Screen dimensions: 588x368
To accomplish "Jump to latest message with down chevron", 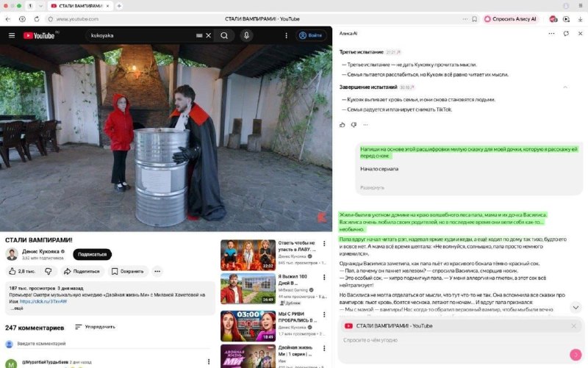I will [x=576, y=308].
